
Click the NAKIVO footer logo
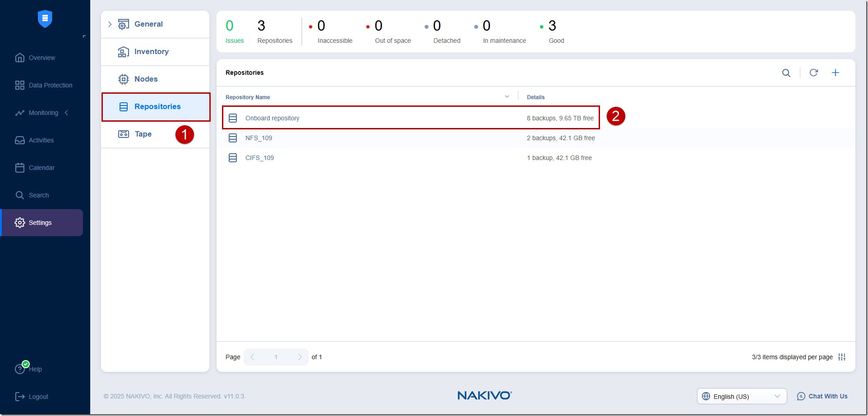click(485, 395)
